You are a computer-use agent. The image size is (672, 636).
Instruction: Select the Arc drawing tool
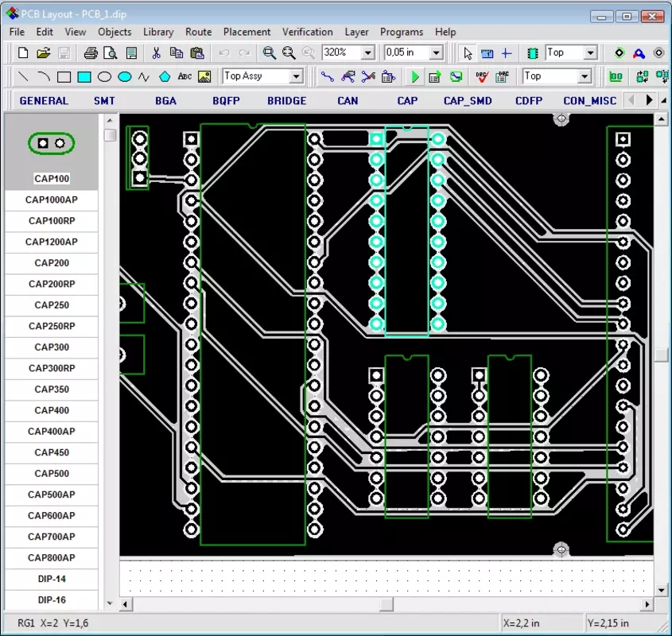coord(43,77)
